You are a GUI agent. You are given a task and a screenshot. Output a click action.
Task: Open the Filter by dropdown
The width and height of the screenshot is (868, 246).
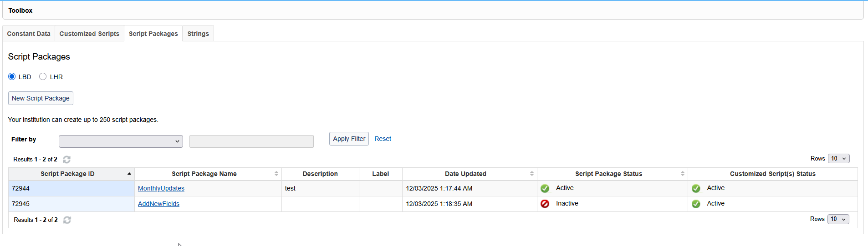coord(121,141)
